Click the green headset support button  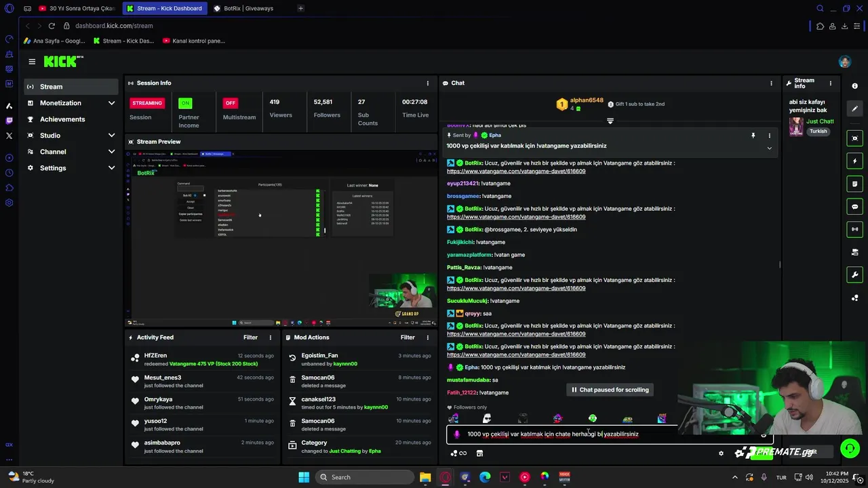coord(850,448)
